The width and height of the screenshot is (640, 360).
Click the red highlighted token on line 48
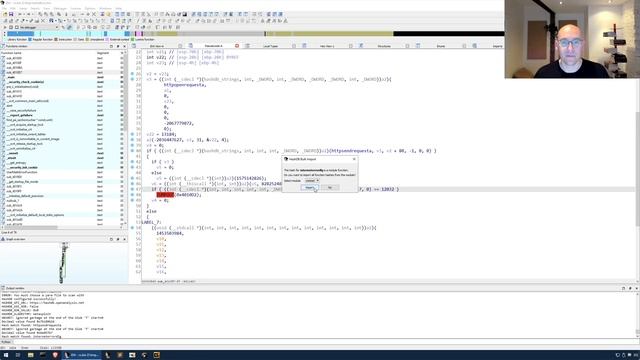[165, 195]
